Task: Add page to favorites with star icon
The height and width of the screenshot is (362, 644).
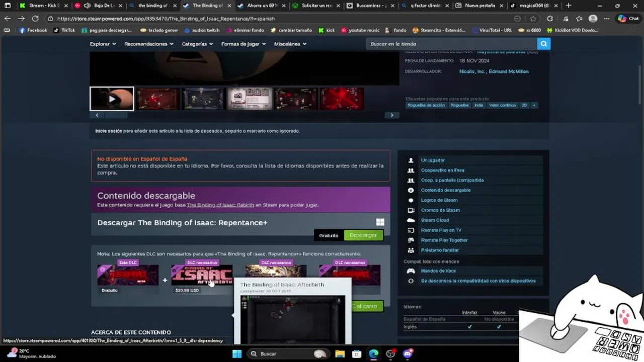Action: coord(533,19)
